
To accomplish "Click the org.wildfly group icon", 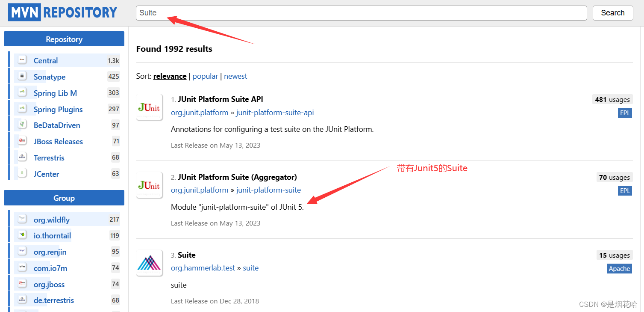I will (22, 220).
